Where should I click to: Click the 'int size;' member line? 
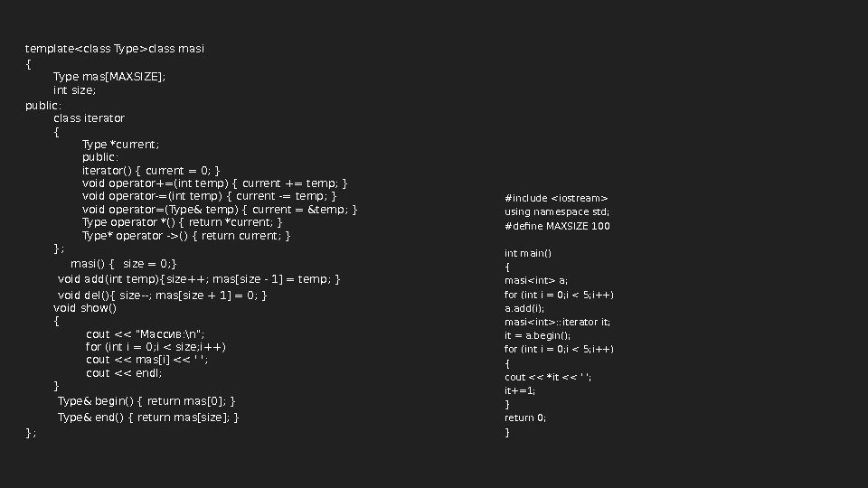tap(74, 90)
